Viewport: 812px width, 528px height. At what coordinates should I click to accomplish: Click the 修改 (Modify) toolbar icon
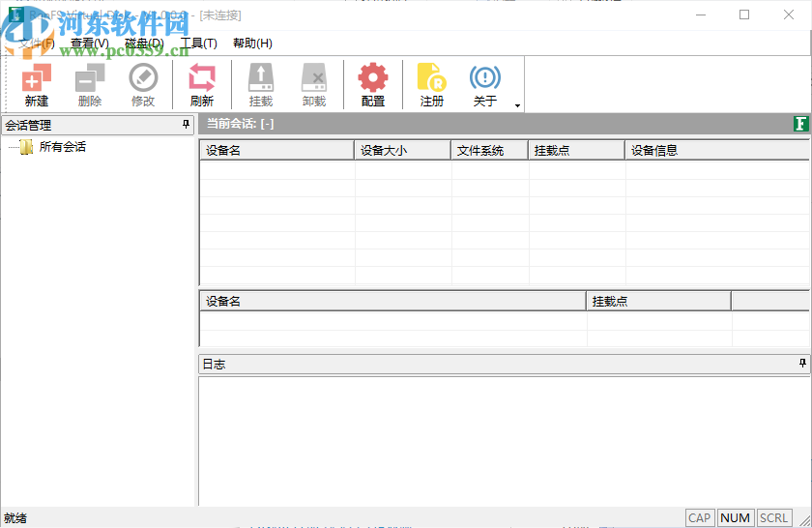coord(143,84)
